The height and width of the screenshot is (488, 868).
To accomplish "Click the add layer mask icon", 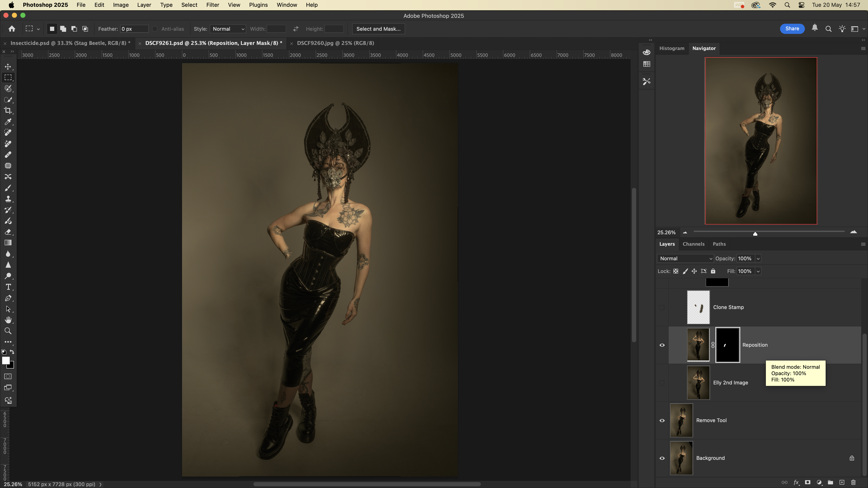I will pos(808,482).
